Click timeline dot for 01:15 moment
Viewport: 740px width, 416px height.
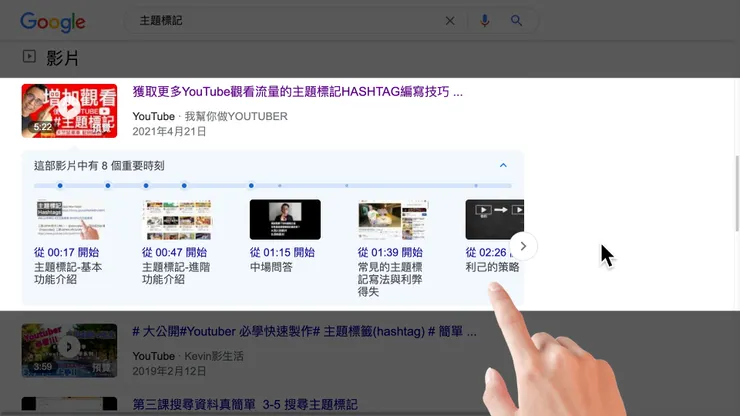146,186
